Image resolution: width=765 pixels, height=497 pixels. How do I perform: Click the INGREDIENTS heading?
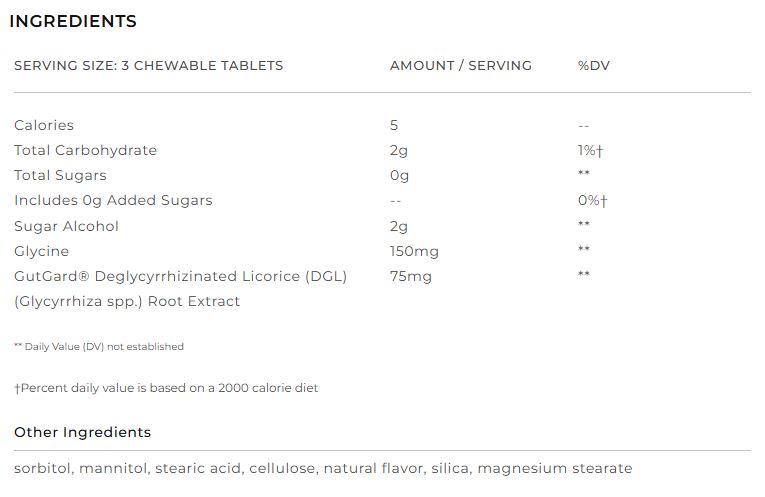click(73, 21)
